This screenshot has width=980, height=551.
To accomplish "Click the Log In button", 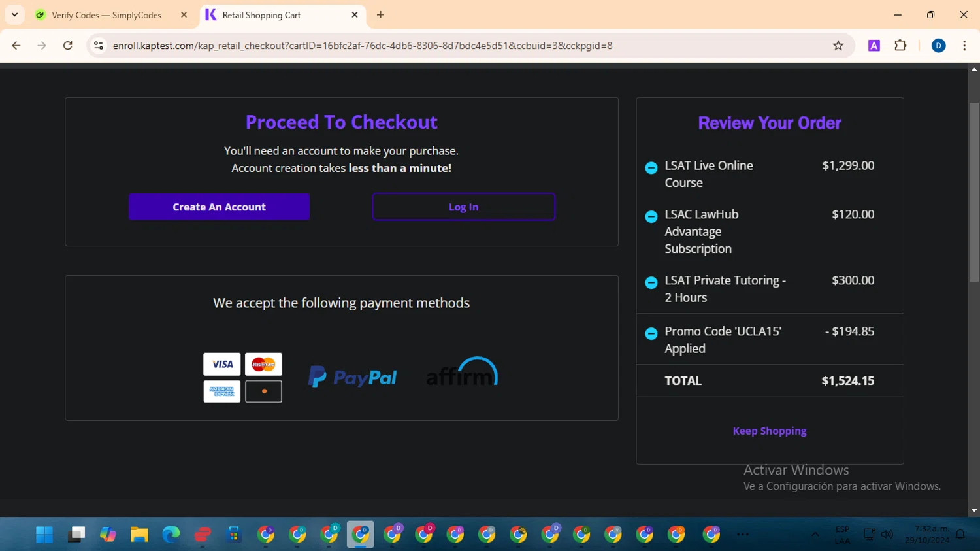I will (463, 207).
